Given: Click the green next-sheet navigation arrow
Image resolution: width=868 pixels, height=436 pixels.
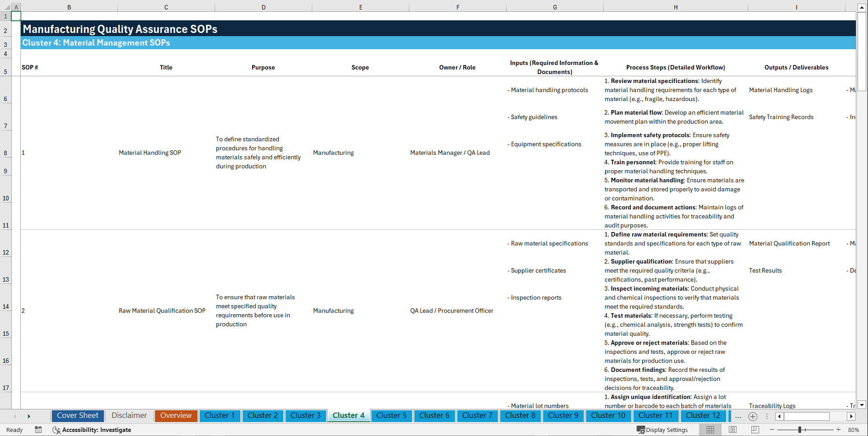Looking at the screenshot, I should coord(29,416).
